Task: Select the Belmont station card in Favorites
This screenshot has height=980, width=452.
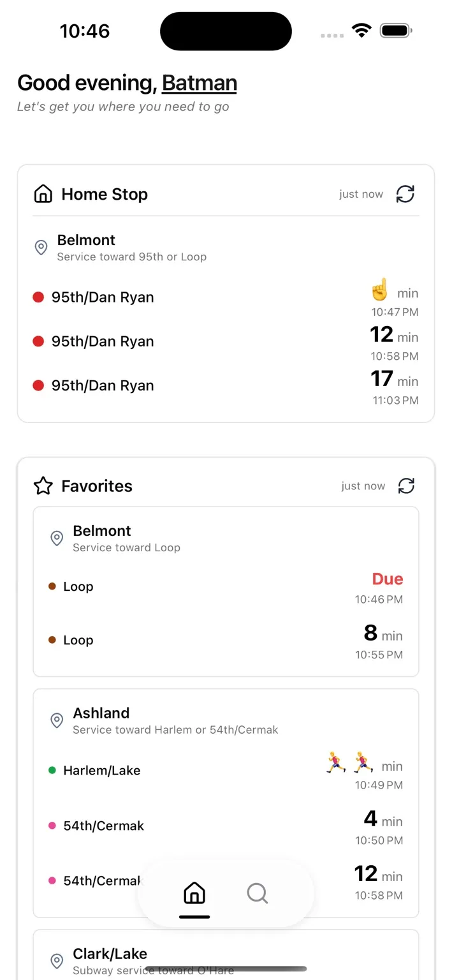Action: pyautogui.click(x=226, y=591)
